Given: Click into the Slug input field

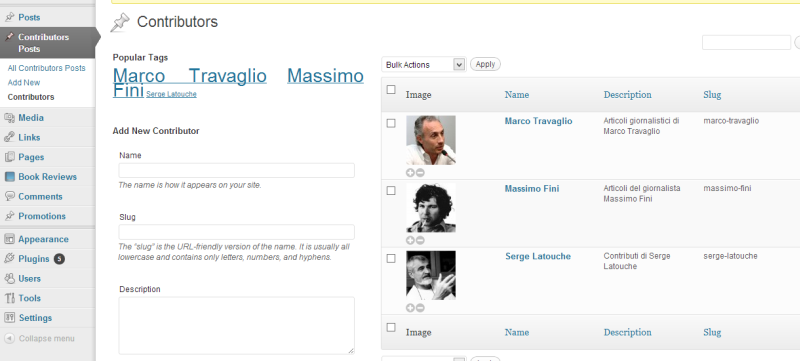Looking at the screenshot, I should click(237, 232).
